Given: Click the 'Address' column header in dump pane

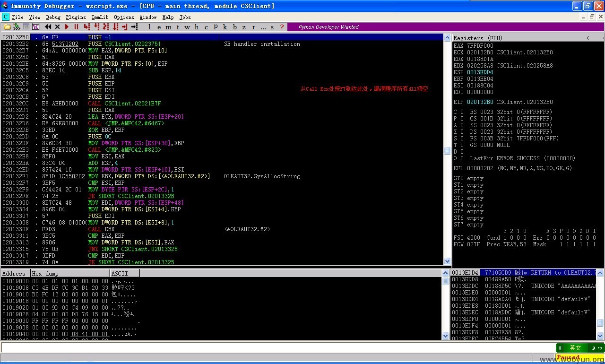Looking at the screenshot, I should [x=15, y=273].
